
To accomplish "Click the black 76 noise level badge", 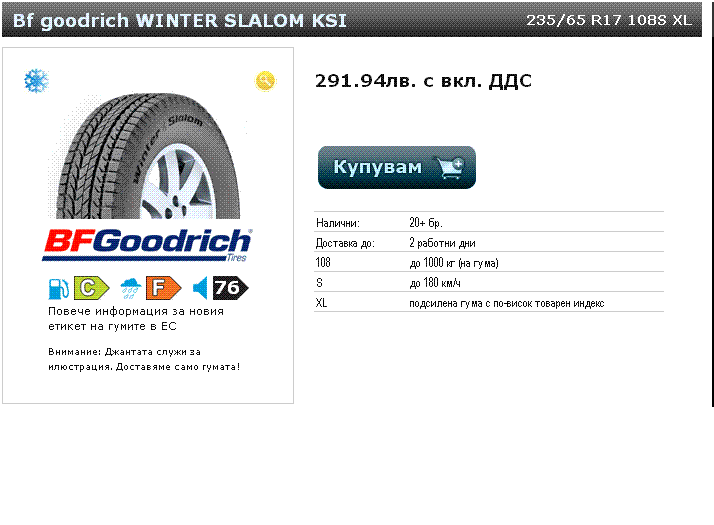I will (x=230, y=288).
